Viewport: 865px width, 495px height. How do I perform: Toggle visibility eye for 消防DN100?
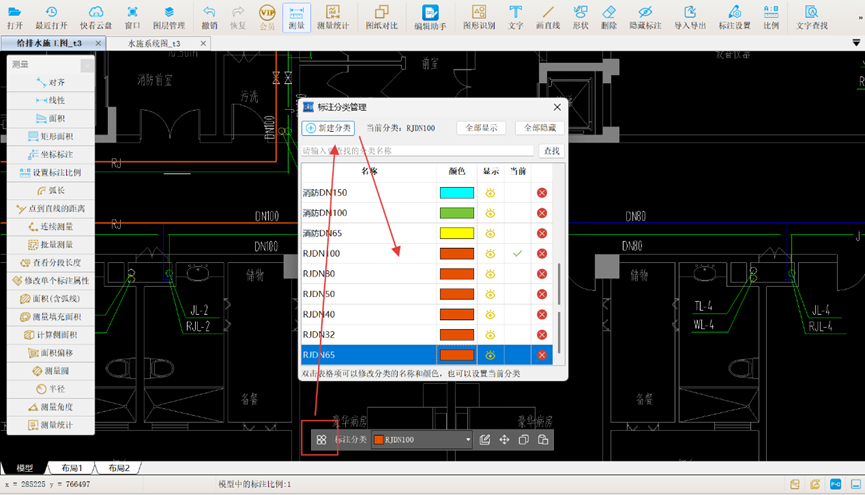pyautogui.click(x=491, y=213)
